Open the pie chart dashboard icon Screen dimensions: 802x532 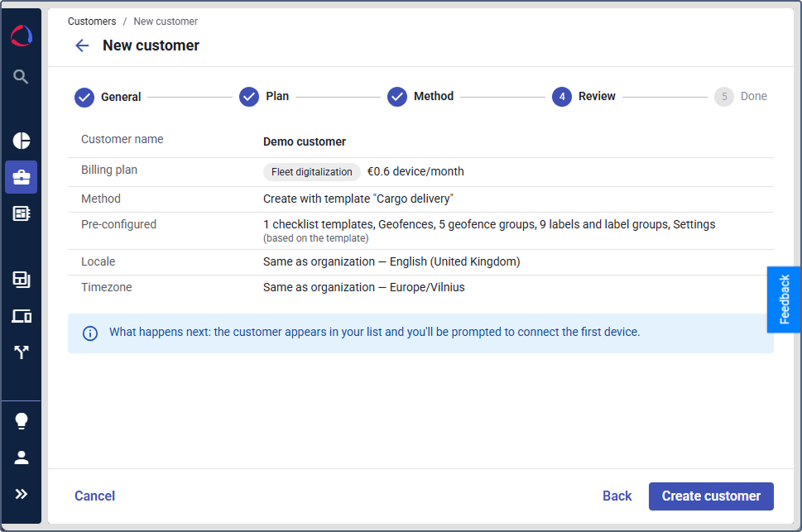(22, 140)
